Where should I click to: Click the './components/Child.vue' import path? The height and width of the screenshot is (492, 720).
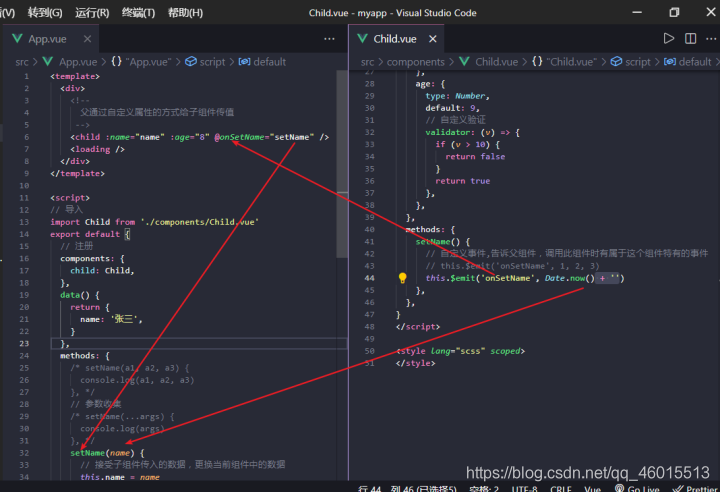200,222
